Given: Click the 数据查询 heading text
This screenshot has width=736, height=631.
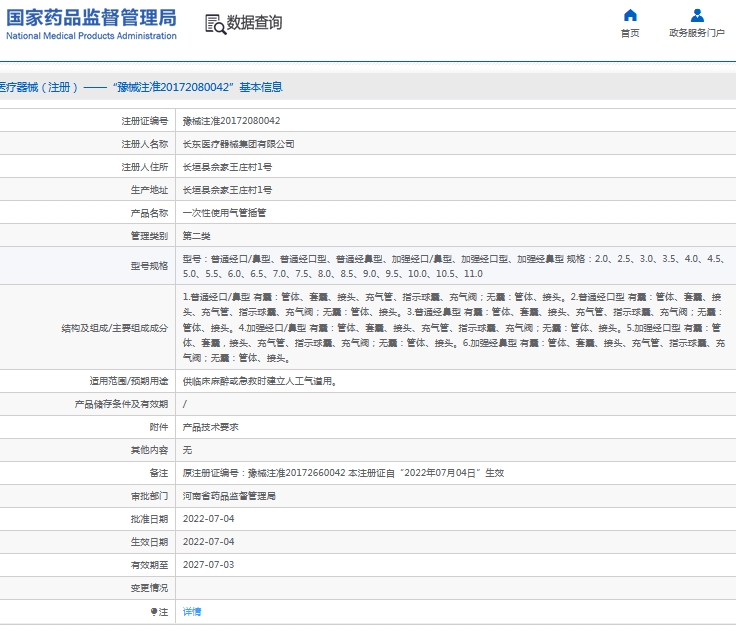Looking at the screenshot, I should click(254, 23).
